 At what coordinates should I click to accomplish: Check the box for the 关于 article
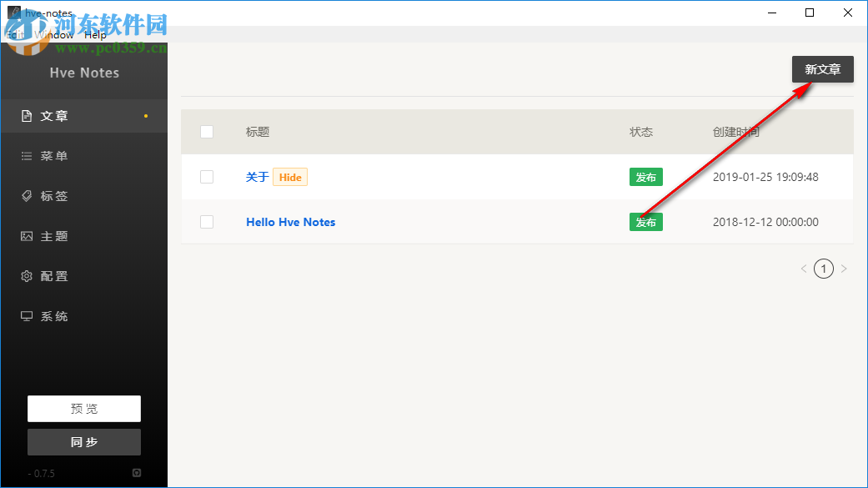click(207, 177)
